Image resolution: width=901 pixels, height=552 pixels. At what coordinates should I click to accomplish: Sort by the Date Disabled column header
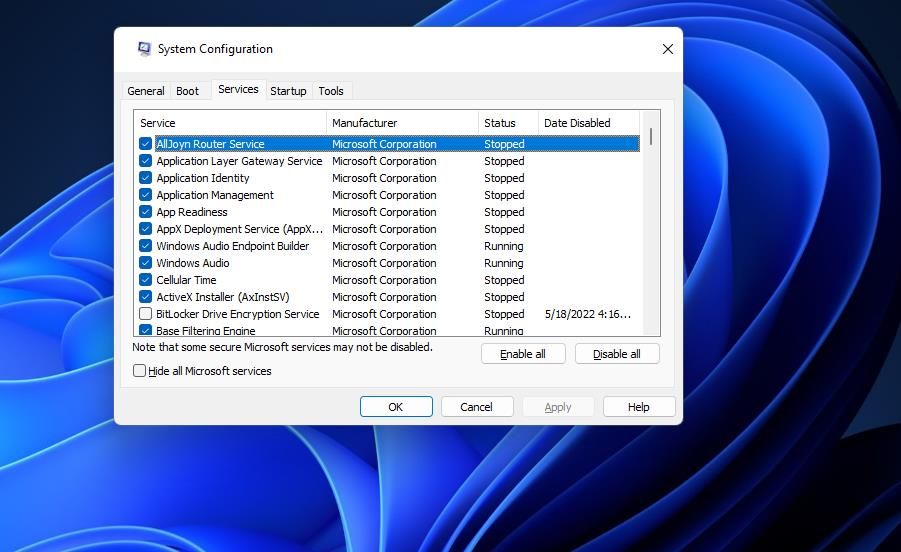coord(588,123)
